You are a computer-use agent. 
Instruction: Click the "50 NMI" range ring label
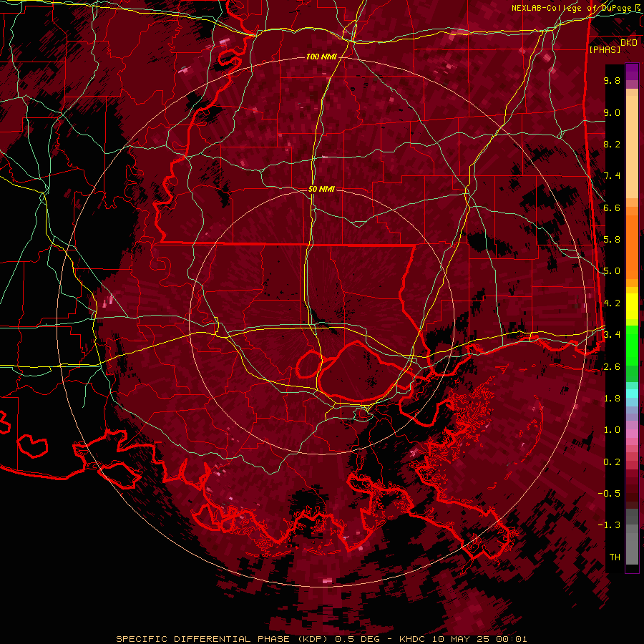click(321, 190)
